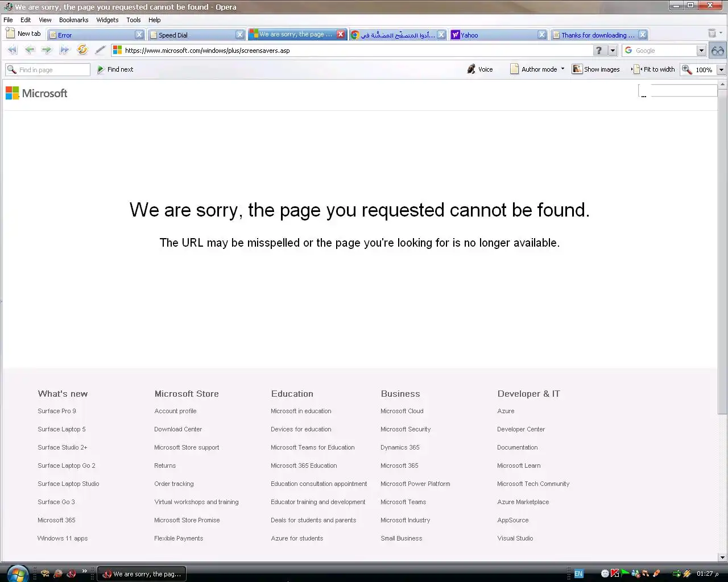
Task: Go forward using the Forward arrow
Action: click(x=47, y=50)
